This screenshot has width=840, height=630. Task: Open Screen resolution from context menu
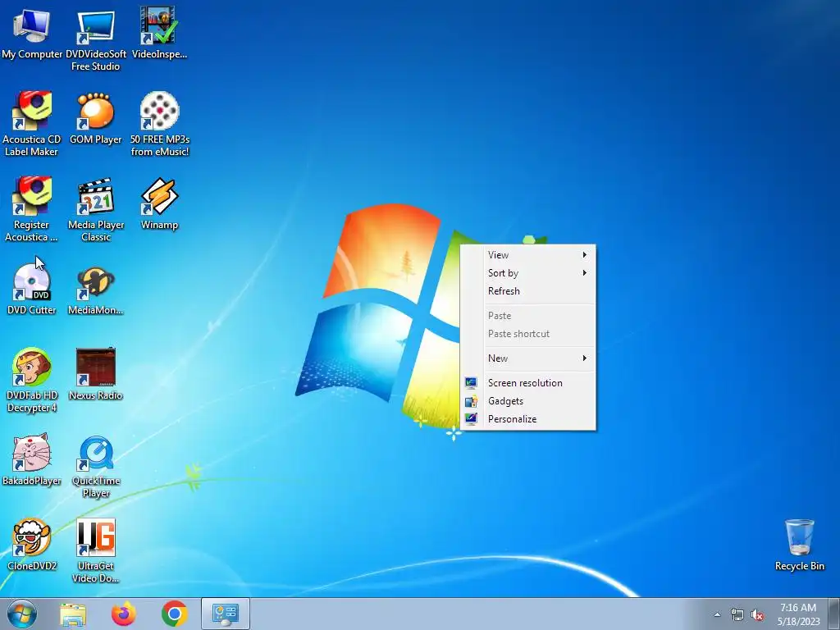pos(527,383)
